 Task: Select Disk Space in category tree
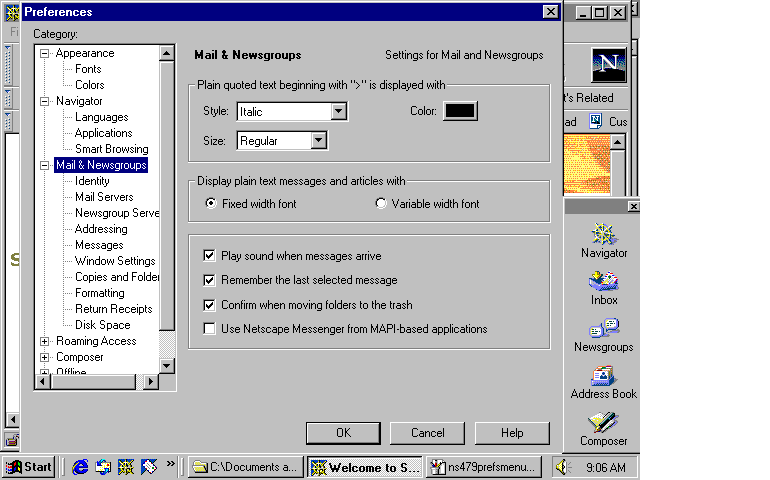coord(103,325)
